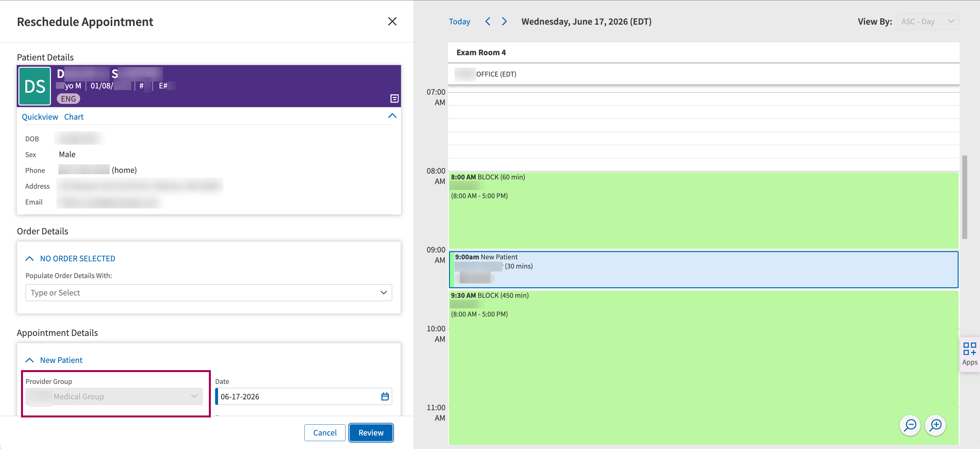The width and height of the screenshot is (980, 449).
Task: Go to previous day in calendar
Action: [x=488, y=21]
